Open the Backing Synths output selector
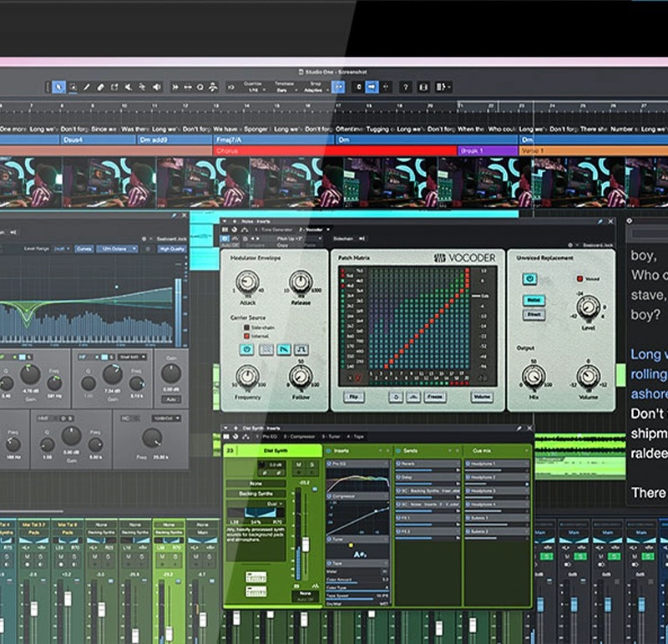 [256, 494]
